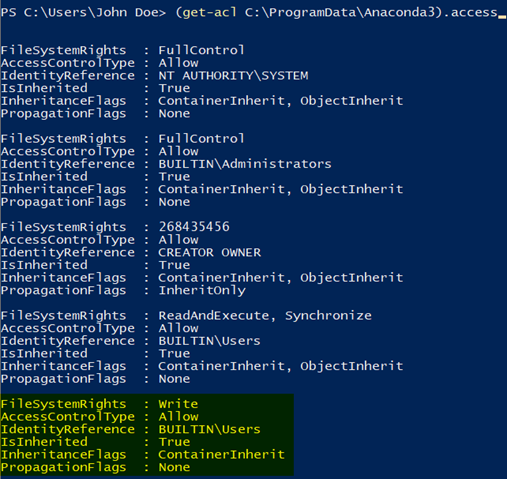Click the blinking cursor after .access
The width and height of the screenshot is (507, 479).
[502, 17]
